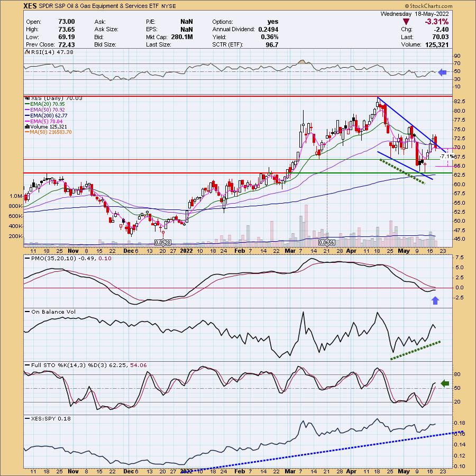Click the ETF name SPDR S&P Oil & Gas
The width and height of the screenshot is (476, 476).
99,6
